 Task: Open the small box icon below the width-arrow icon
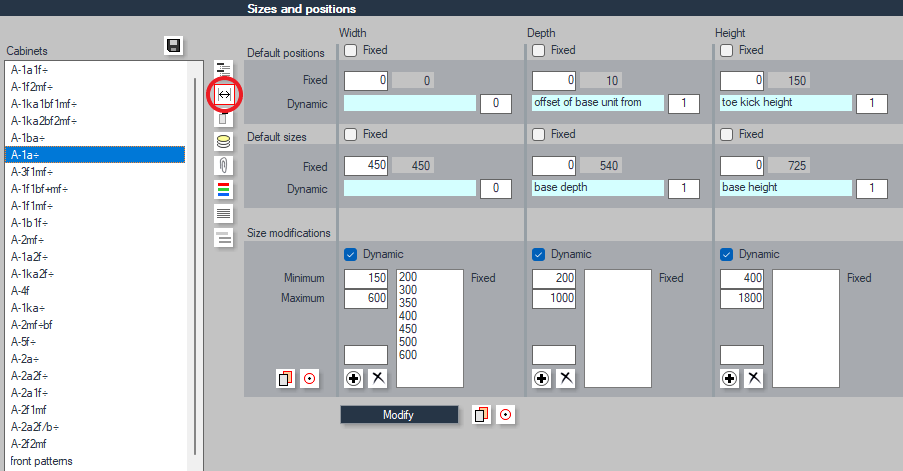[224, 118]
